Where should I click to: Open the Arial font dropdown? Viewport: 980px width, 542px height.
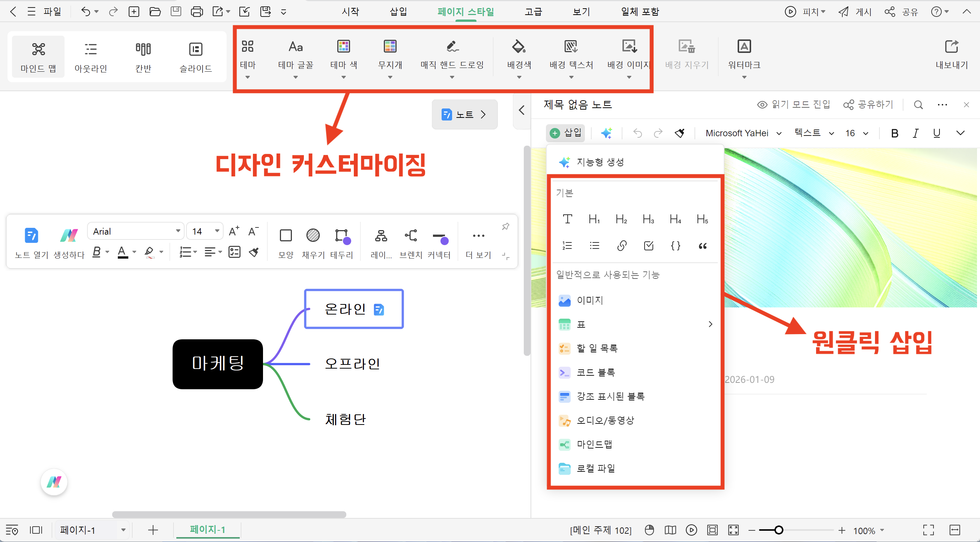point(177,231)
